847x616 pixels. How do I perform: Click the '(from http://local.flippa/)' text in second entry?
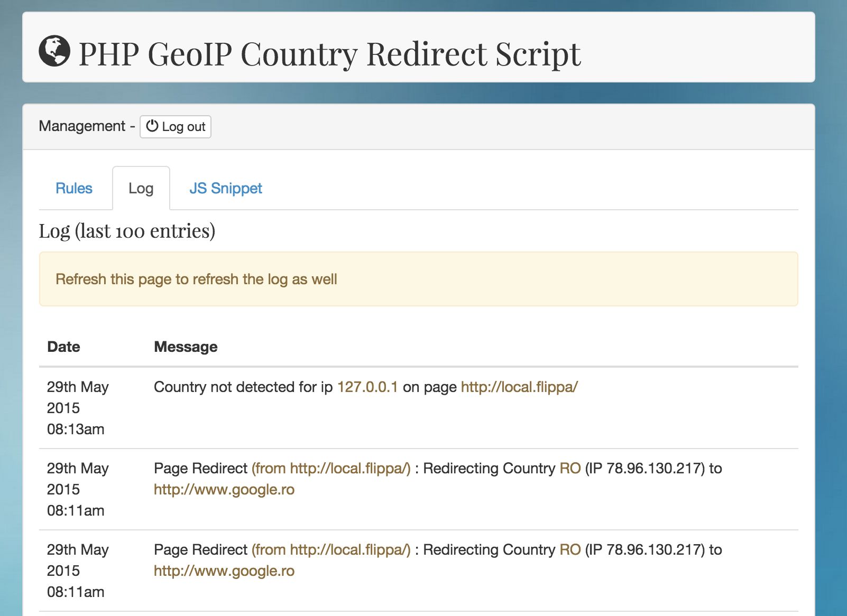point(331,469)
